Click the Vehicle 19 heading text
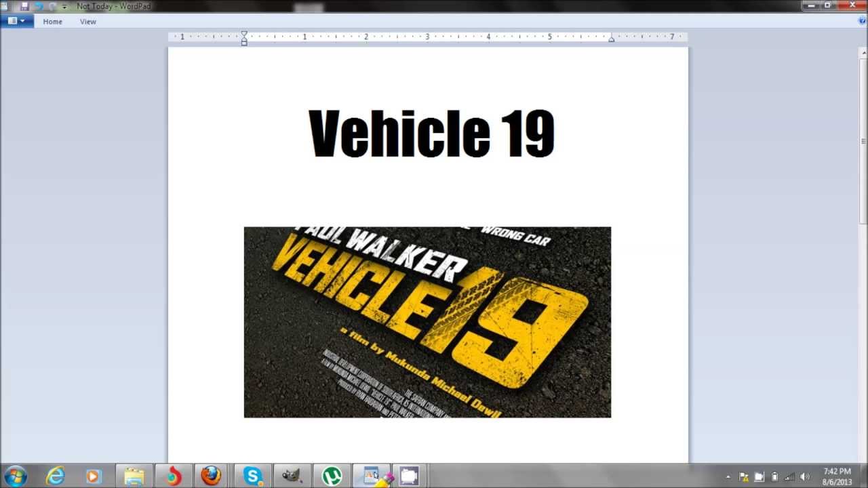 (x=431, y=133)
